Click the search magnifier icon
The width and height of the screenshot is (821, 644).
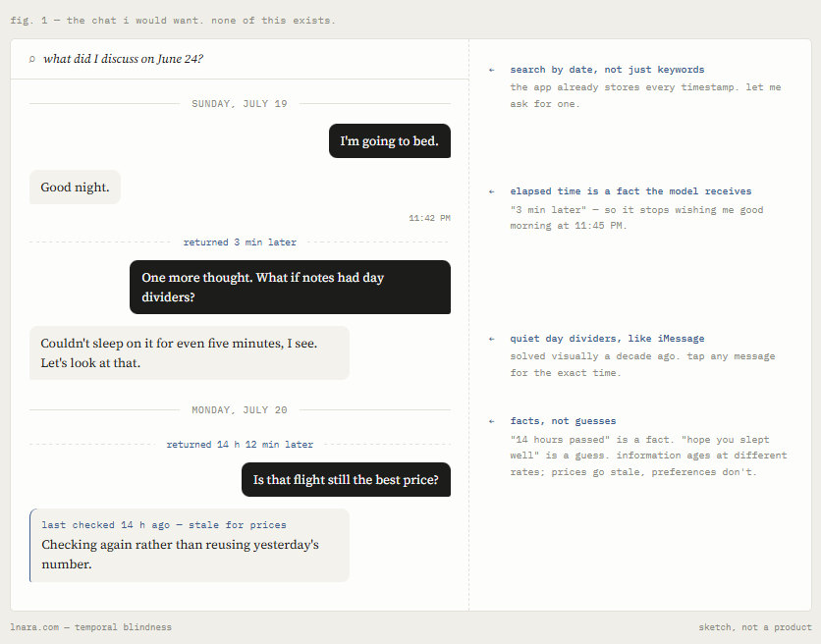[x=32, y=59]
